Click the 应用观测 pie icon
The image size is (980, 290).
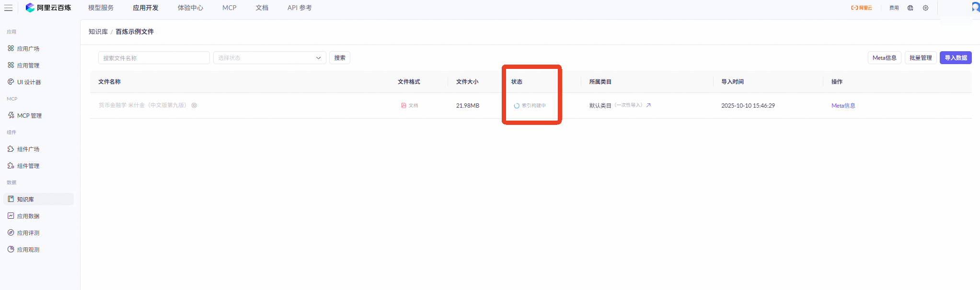(x=11, y=249)
